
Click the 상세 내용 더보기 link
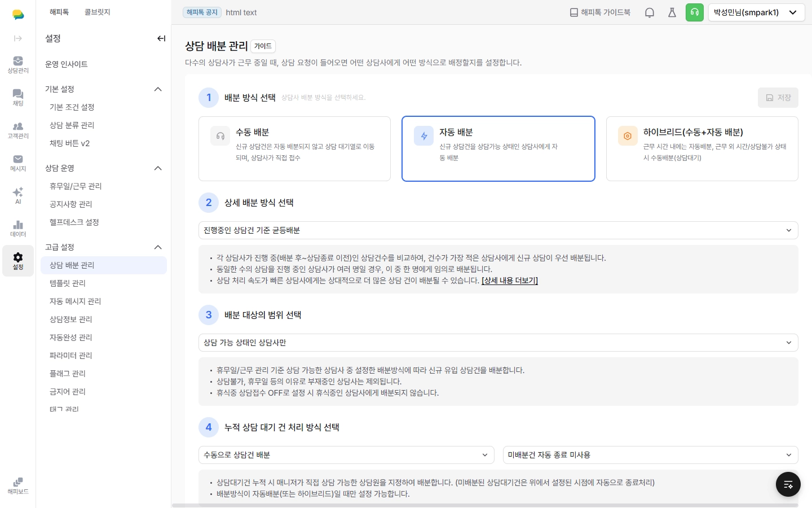point(510,281)
